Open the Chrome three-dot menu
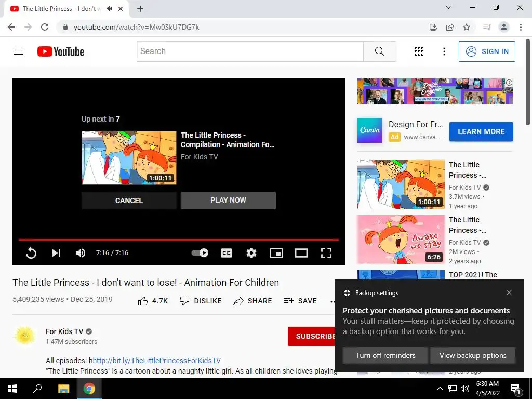 521,27
